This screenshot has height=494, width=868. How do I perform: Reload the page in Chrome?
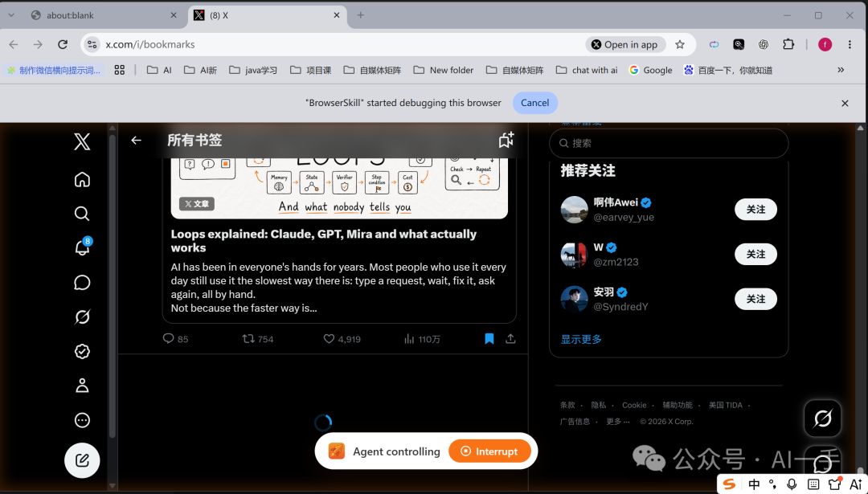click(x=63, y=44)
